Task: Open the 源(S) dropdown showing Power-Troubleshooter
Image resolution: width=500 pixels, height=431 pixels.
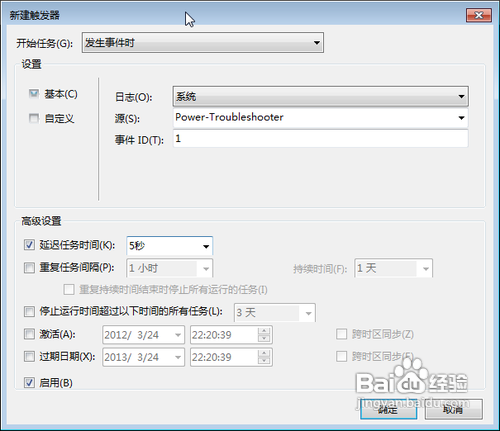Action: pos(320,118)
